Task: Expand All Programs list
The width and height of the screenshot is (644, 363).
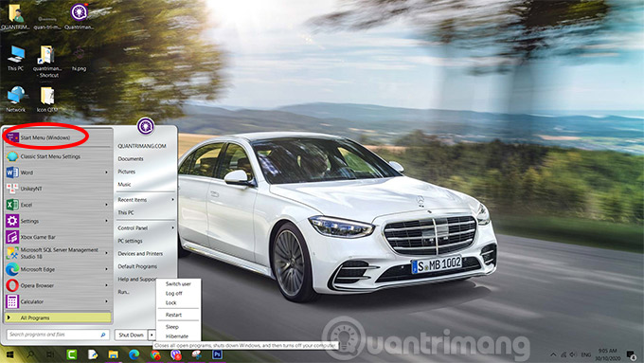Action: point(59,318)
